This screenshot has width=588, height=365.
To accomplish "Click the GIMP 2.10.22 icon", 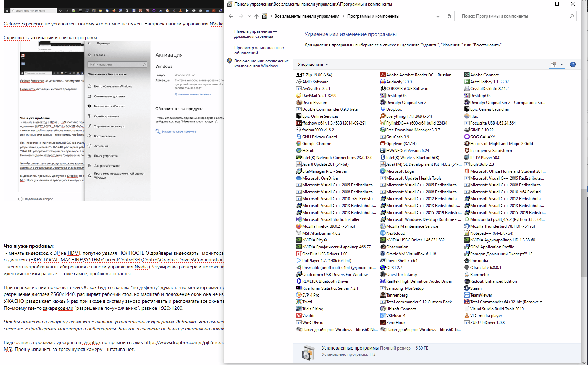I will click(467, 130).
